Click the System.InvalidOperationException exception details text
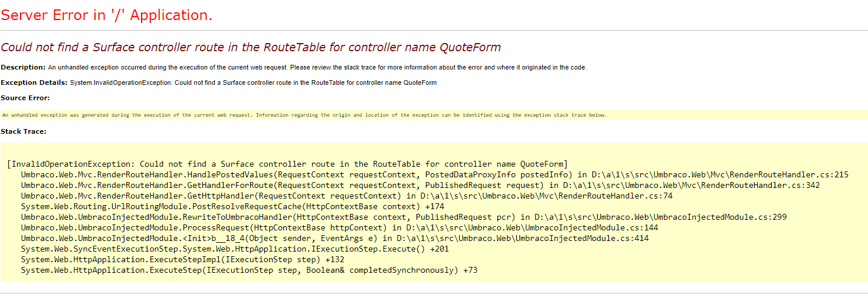This screenshot has width=868, height=294. coord(253,82)
